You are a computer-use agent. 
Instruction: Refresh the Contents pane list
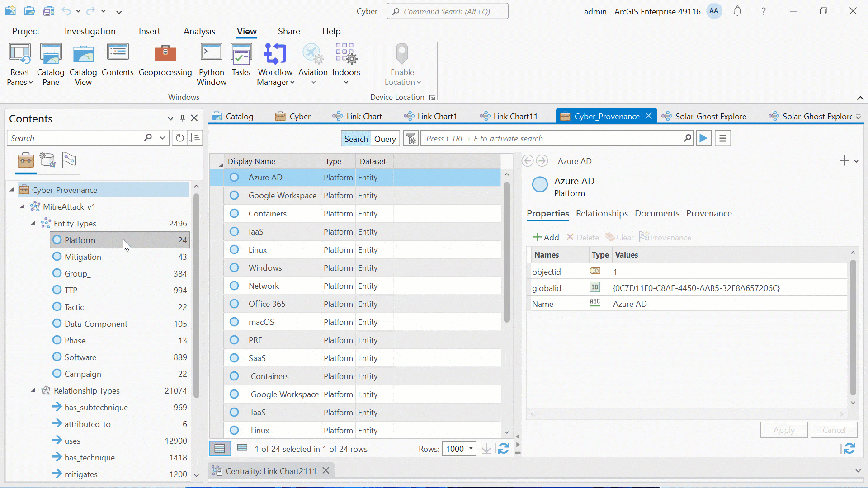pos(179,138)
